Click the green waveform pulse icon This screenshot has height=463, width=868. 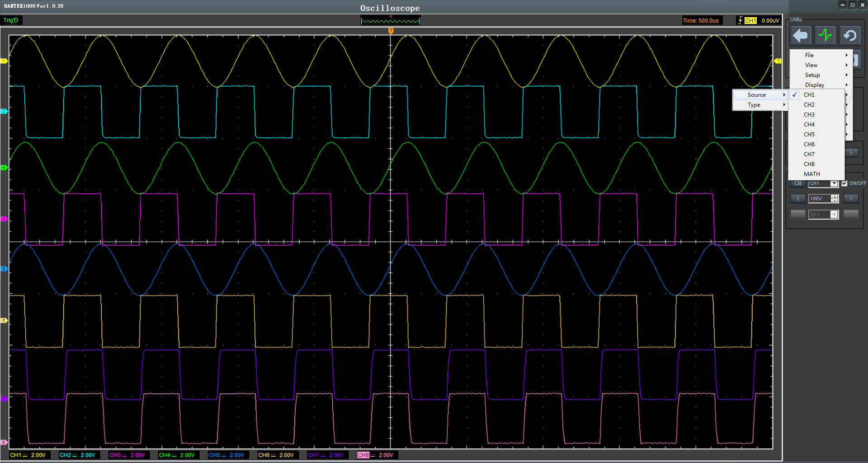[x=825, y=35]
